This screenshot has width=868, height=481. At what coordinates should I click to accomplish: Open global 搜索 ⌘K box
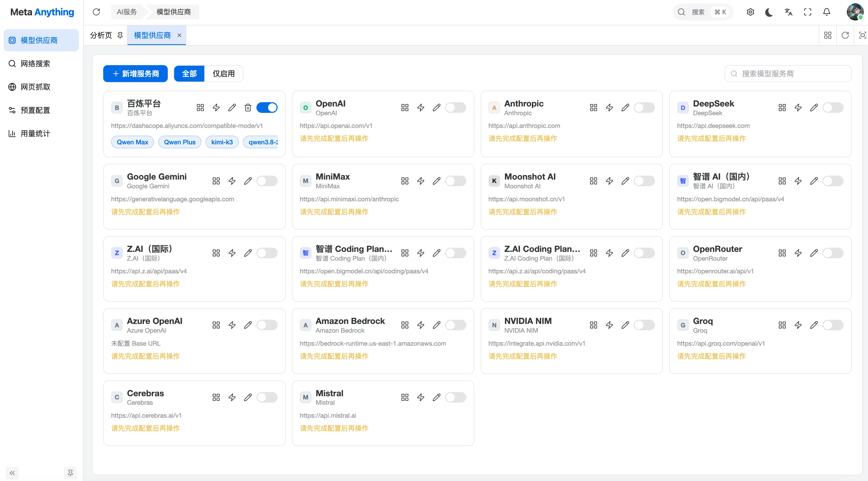(x=703, y=12)
